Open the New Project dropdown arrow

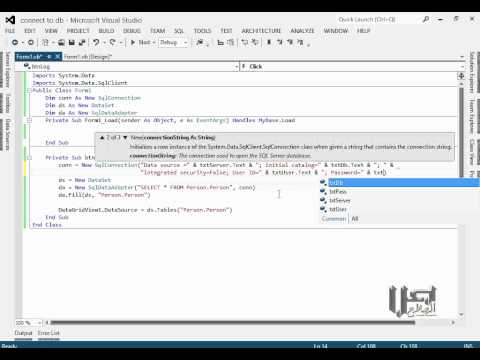(x=53, y=43)
